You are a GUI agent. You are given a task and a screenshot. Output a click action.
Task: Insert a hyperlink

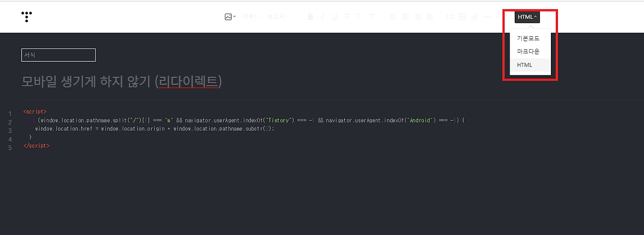474,17
